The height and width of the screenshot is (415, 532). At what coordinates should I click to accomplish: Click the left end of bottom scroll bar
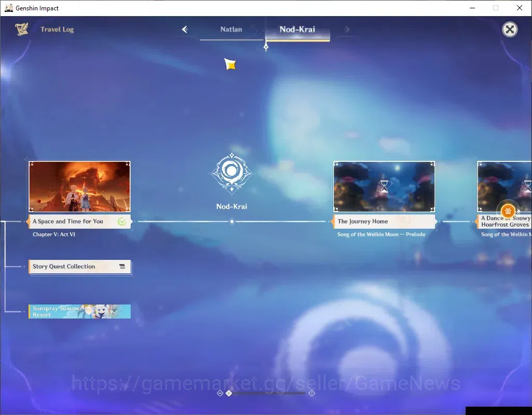click(x=220, y=393)
